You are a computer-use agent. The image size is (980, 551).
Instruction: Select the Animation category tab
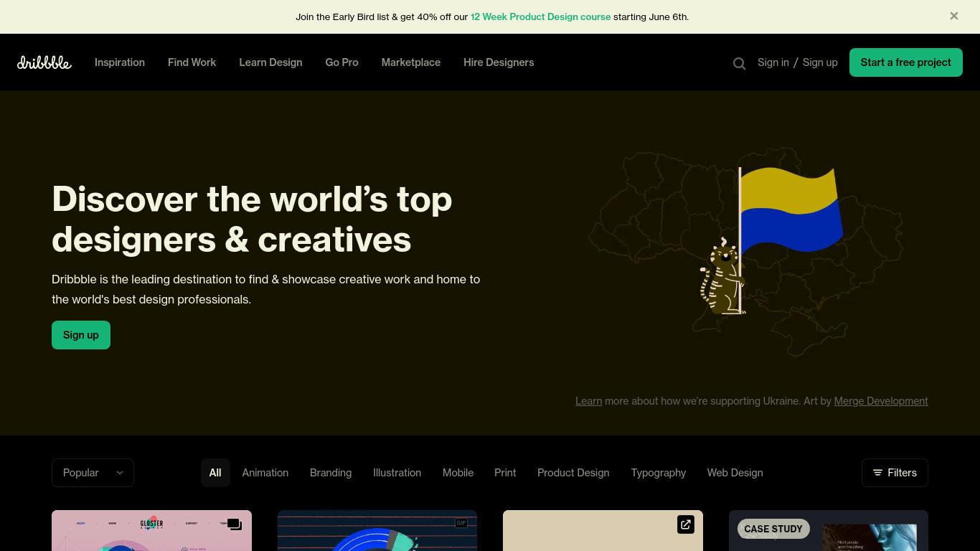(265, 473)
